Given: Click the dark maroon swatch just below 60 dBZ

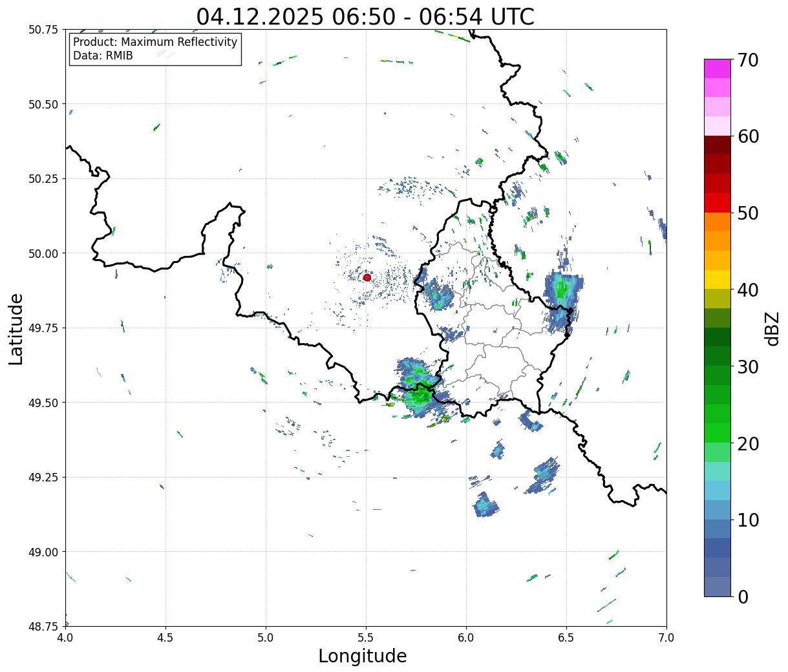Looking at the screenshot, I should (x=718, y=145).
